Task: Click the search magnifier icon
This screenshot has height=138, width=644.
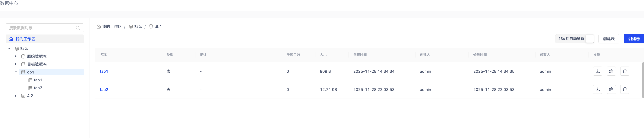Action: [x=78, y=28]
